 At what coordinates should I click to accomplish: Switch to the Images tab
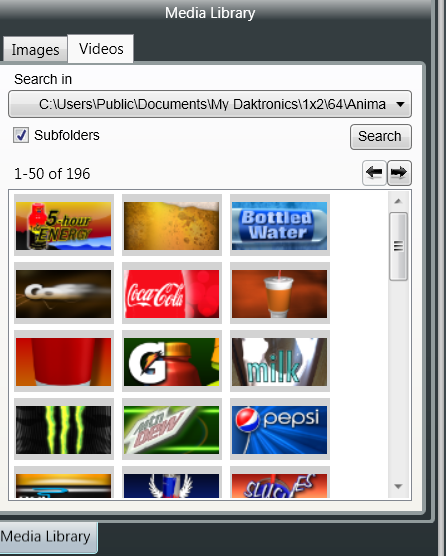pyautogui.click(x=35, y=50)
